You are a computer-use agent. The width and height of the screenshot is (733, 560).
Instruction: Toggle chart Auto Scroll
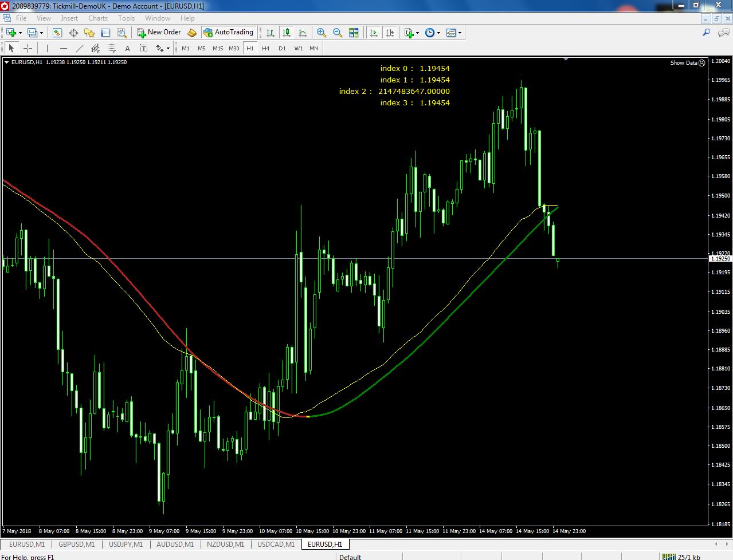pos(374,33)
